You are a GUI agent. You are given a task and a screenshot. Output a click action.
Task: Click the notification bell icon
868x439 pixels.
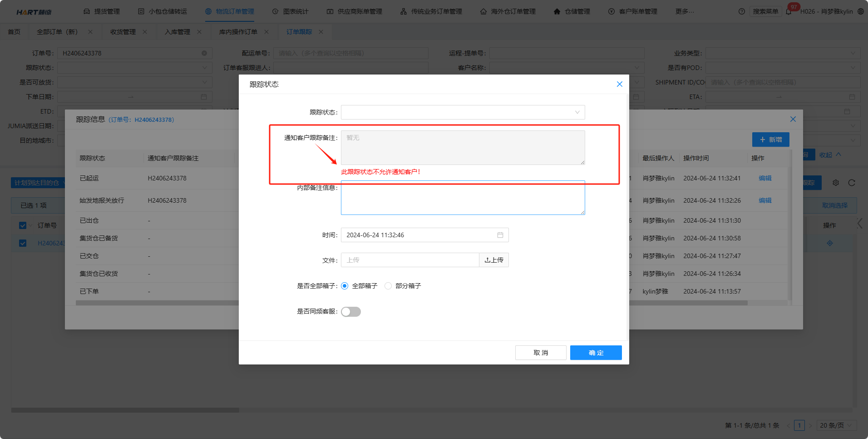(789, 11)
